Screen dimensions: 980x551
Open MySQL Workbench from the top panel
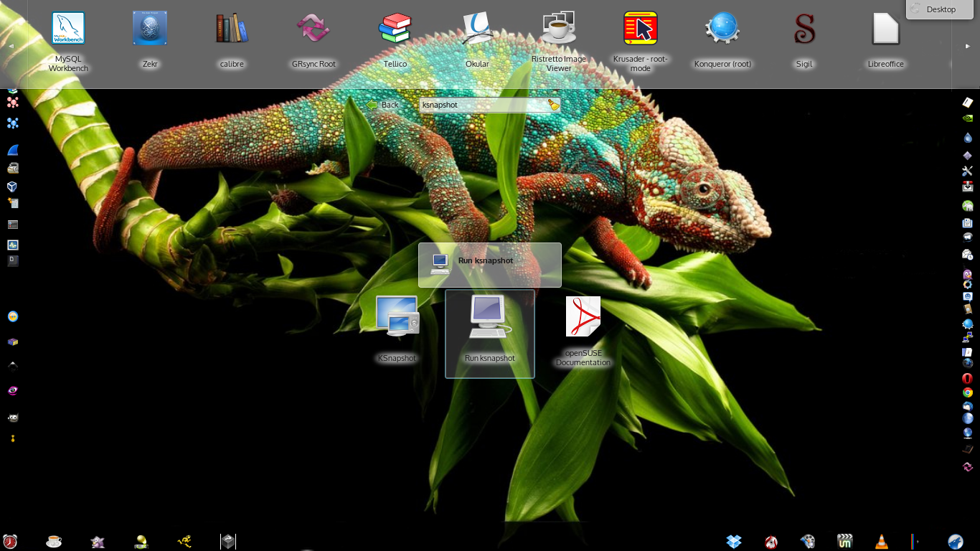coord(68,29)
